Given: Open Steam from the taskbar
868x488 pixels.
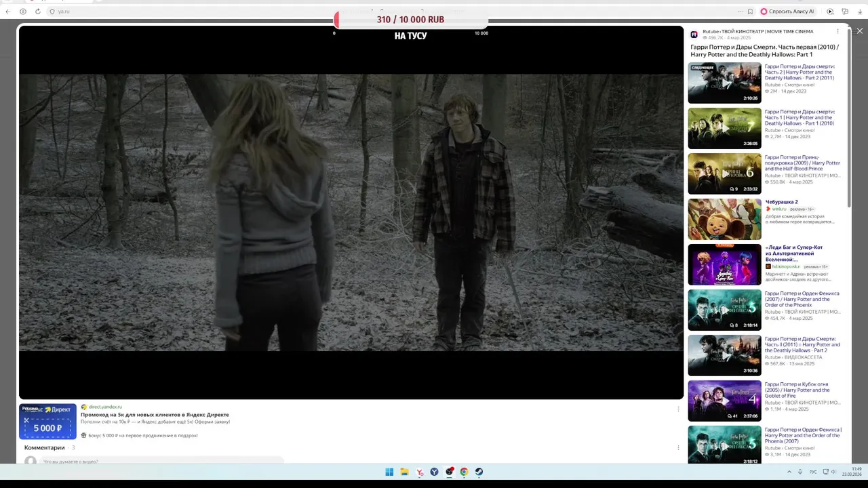Looking at the screenshot, I should (x=479, y=472).
